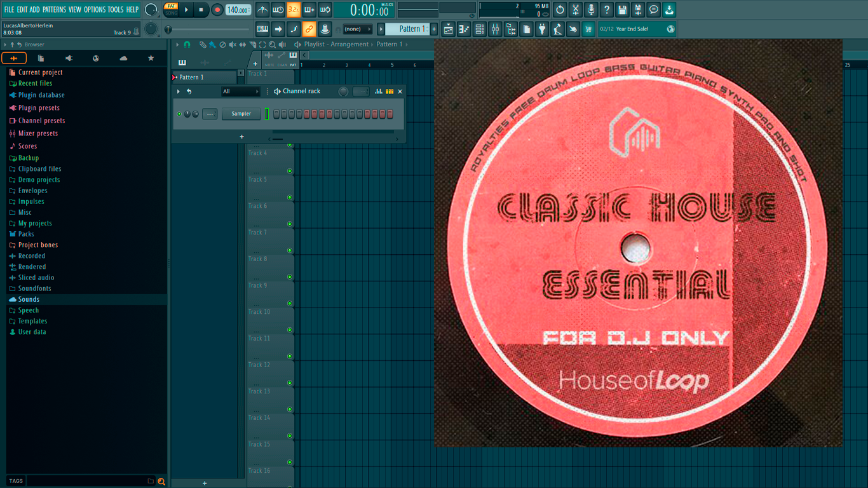Open the Browser view icon
Viewport: 868px width, 488px height.
[511, 29]
